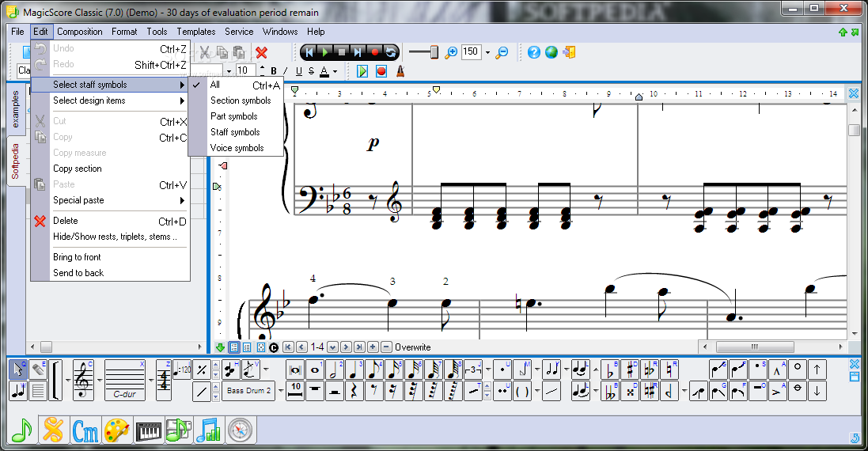Toggle underline text formatting

pyautogui.click(x=299, y=71)
